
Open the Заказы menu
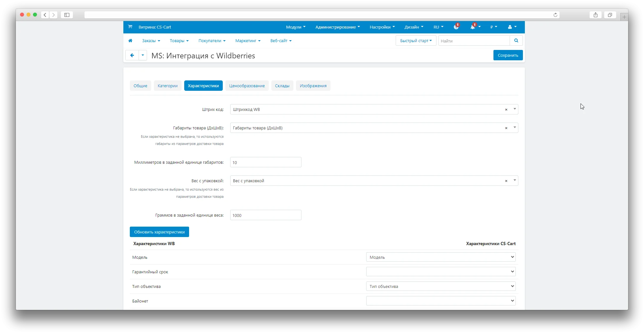point(151,41)
